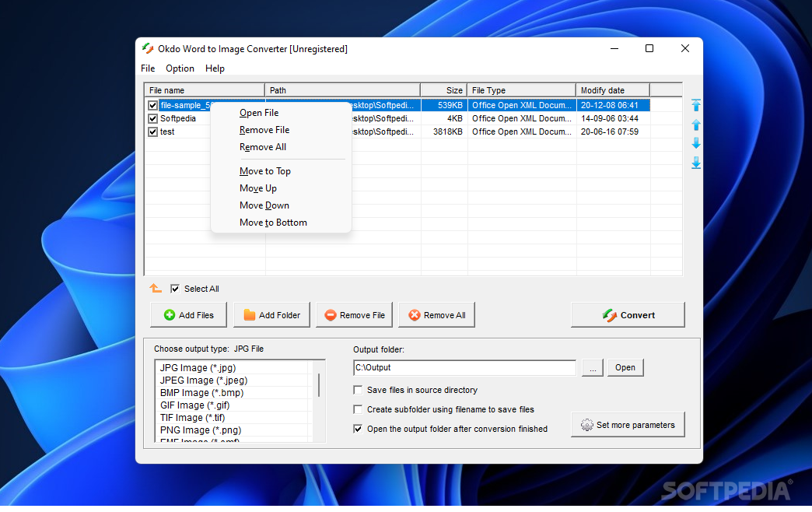Image resolution: width=812 pixels, height=512 pixels.
Task: Click the orange up-level arrow icon
Action: [x=156, y=288]
